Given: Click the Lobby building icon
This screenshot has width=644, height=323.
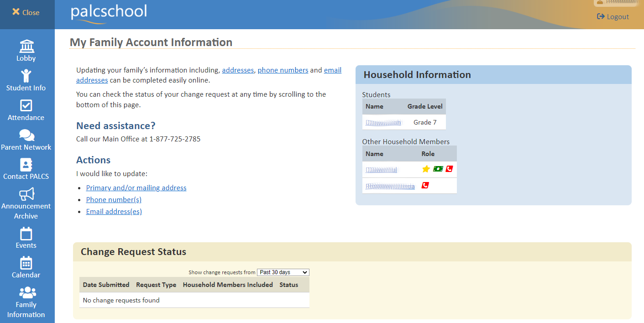Looking at the screenshot, I should [x=26, y=46].
